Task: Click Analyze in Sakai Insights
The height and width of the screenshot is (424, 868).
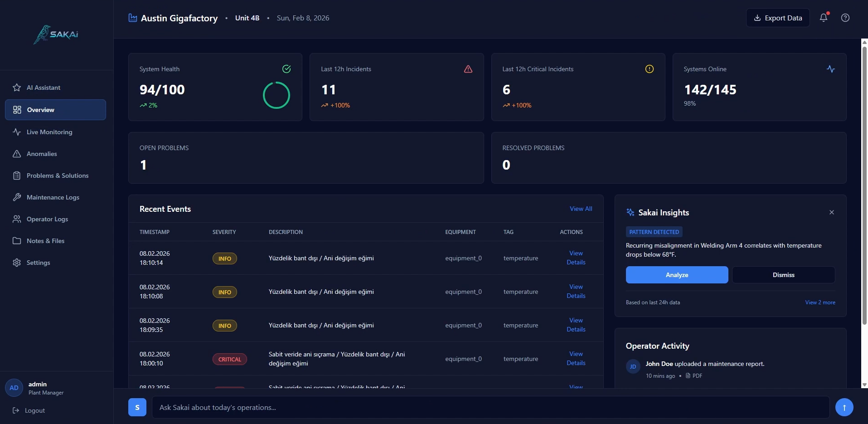Action: click(x=677, y=275)
